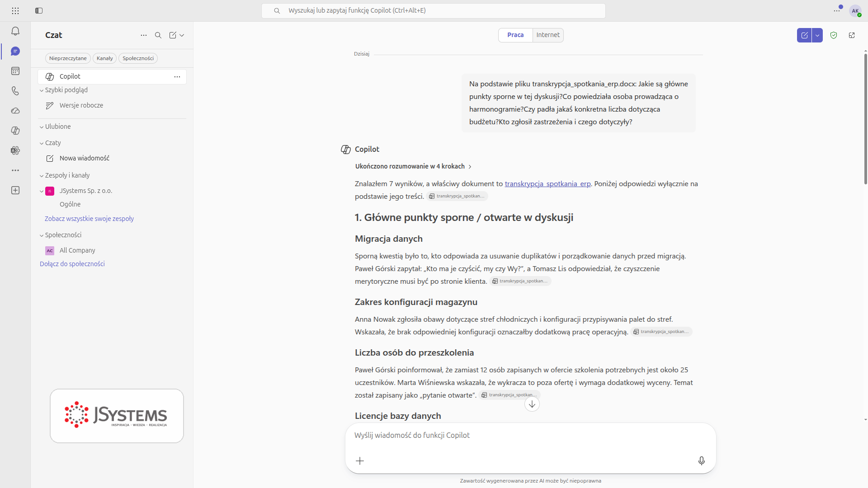Collapse the JSystems Sp. z o.o. team
The height and width of the screenshot is (488, 868).
pyautogui.click(x=42, y=191)
